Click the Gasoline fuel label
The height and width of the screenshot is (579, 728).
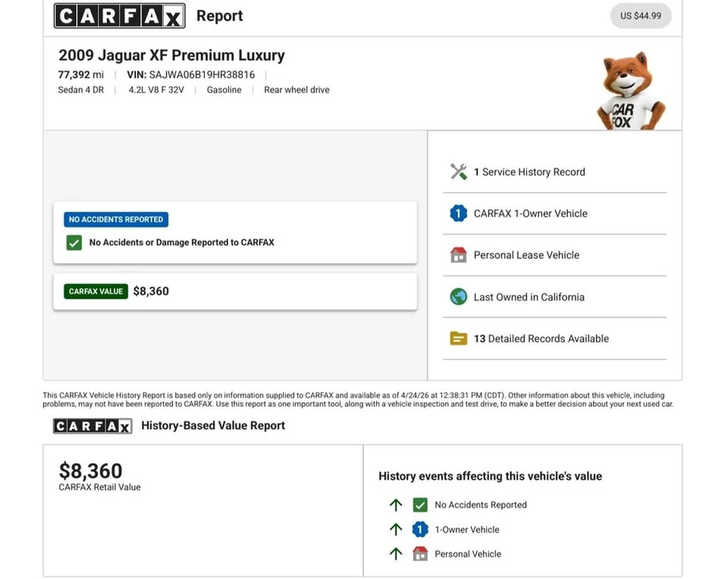(x=224, y=90)
